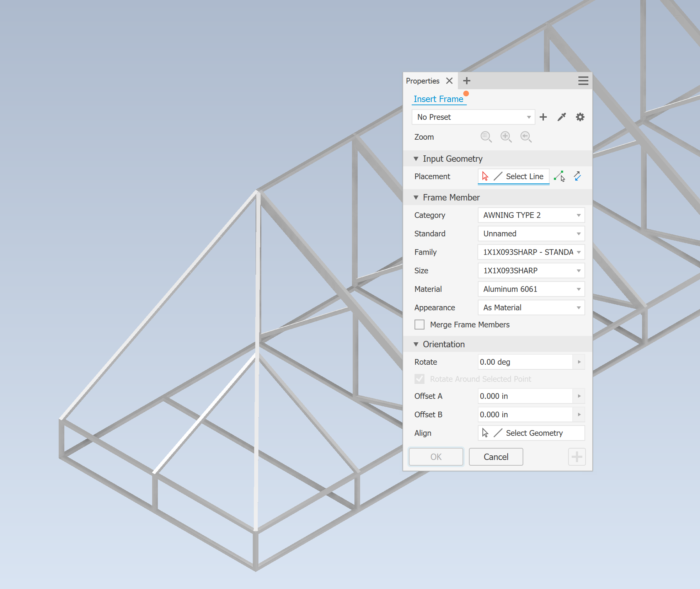Click the Zoom Out magnifier icon
Screen dimensions: 700x589
pos(526,137)
